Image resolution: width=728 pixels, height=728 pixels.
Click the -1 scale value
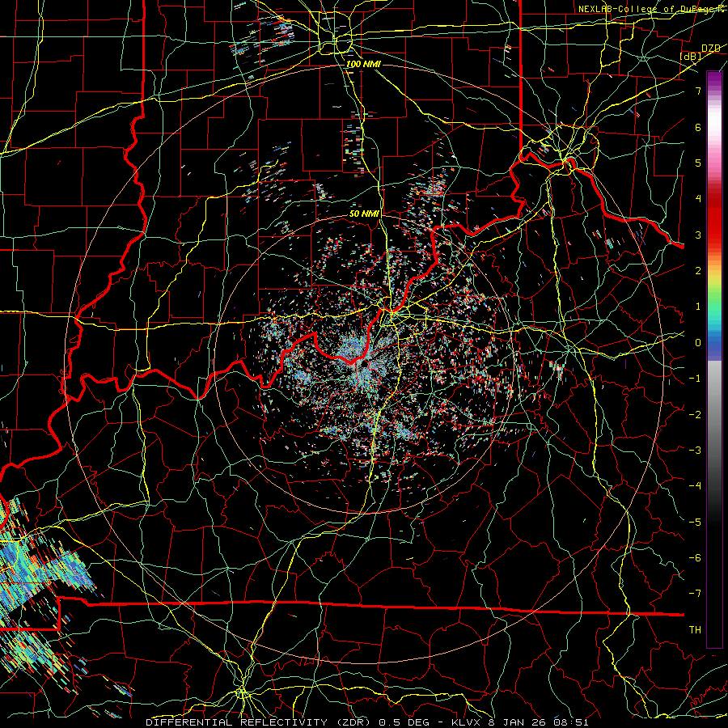[x=695, y=379]
